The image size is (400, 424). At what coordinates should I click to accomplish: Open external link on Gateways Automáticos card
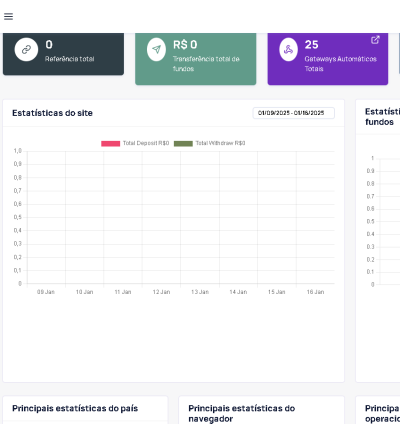(375, 40)
